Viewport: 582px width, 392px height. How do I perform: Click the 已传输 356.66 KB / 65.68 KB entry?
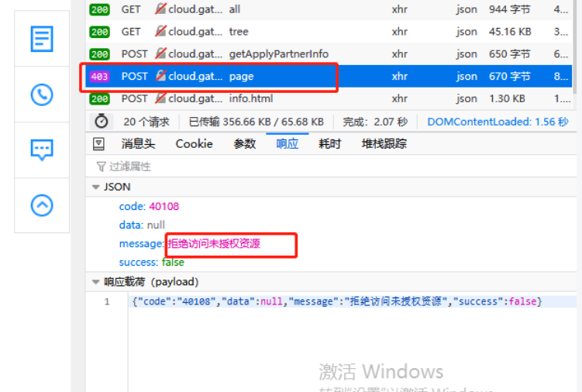click(256, 122)
